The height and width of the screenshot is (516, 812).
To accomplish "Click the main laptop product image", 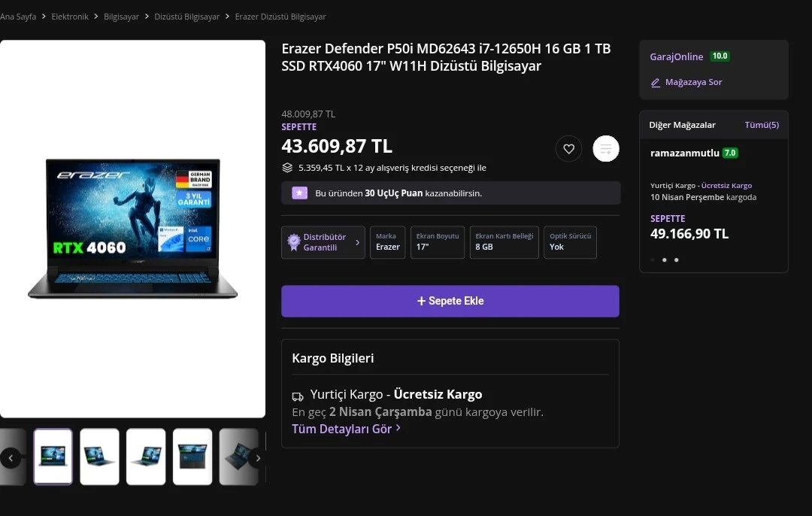I will (132, 229).
